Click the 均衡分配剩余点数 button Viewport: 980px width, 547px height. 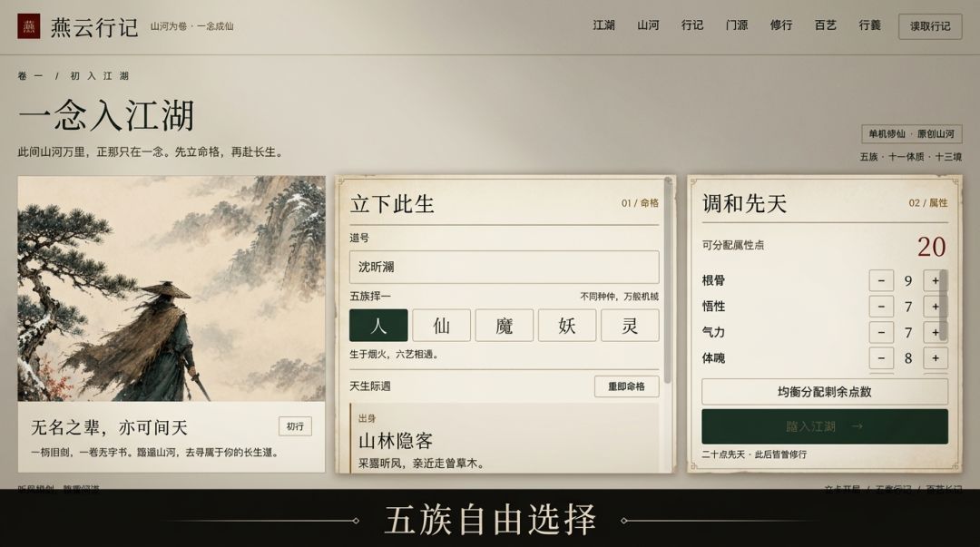[824, 392]
